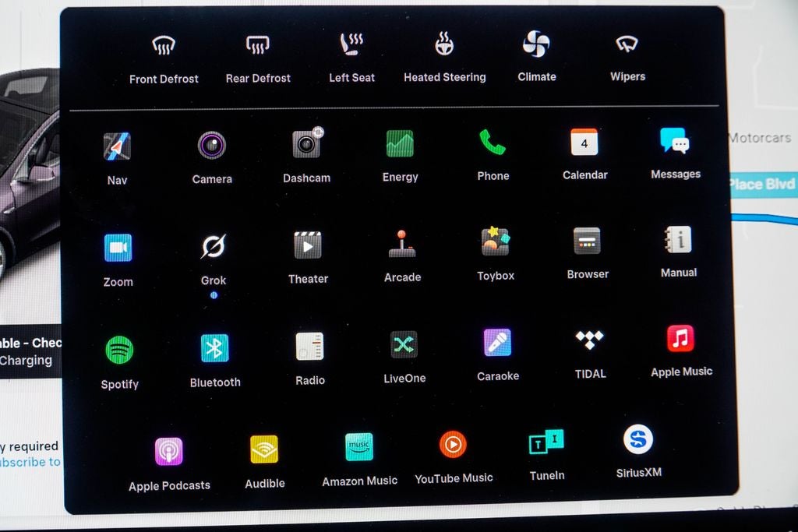Launch the Theater app
Image resolution: width=798 pixels, height=532 pixels.
click(308, 245)
